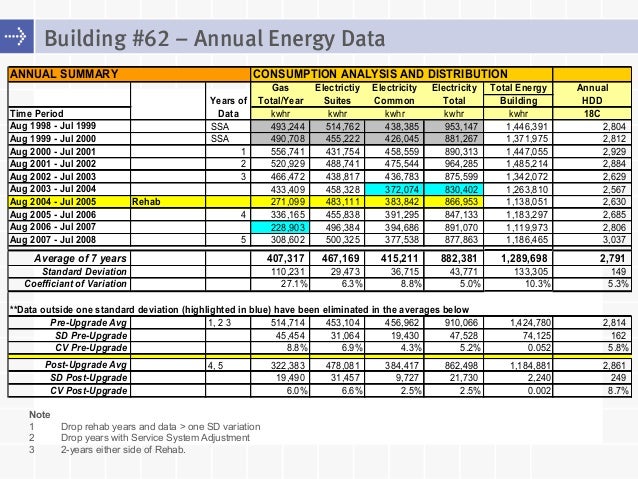This screenshot has height=479, width=638.
Task: Select row label 'Aug 2005 - Jul 2006'
Action: tap(53, 214)
